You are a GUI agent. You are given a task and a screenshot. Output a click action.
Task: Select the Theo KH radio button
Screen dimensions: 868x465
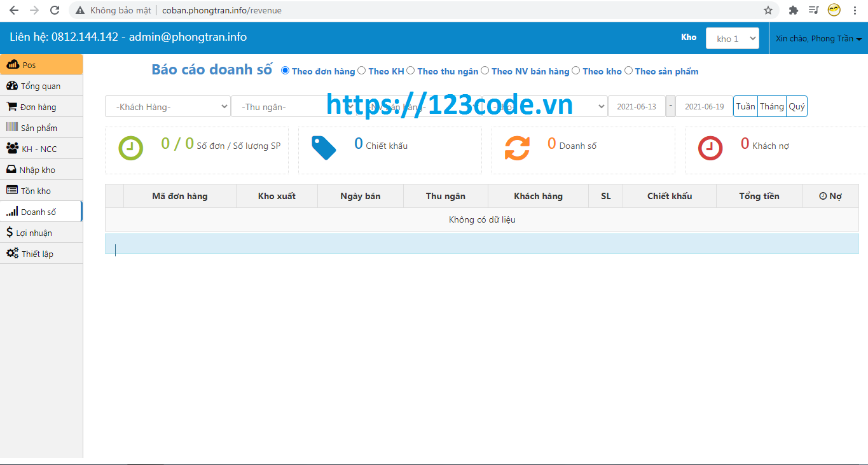point(361,71)
